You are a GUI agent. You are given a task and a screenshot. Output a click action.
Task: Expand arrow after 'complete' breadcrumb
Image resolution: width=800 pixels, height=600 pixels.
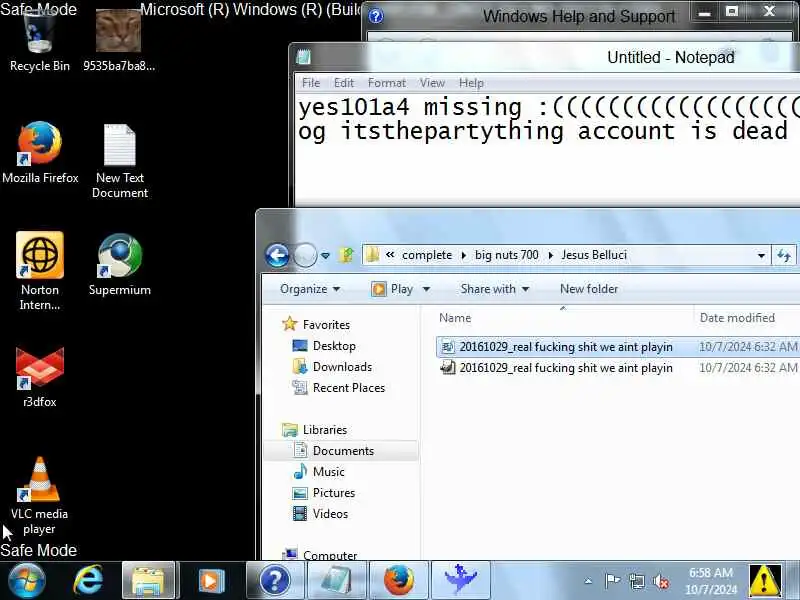click(x=463, y=255)
